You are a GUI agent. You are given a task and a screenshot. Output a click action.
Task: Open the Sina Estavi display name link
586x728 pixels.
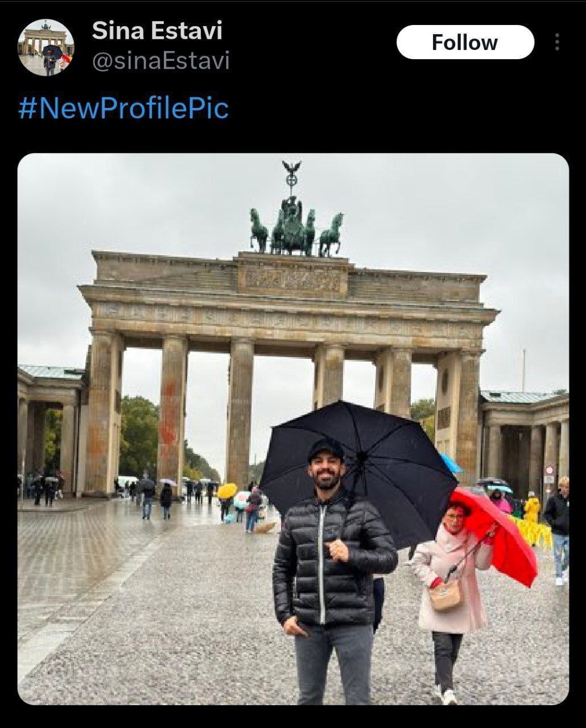click(x=157, y=31)
